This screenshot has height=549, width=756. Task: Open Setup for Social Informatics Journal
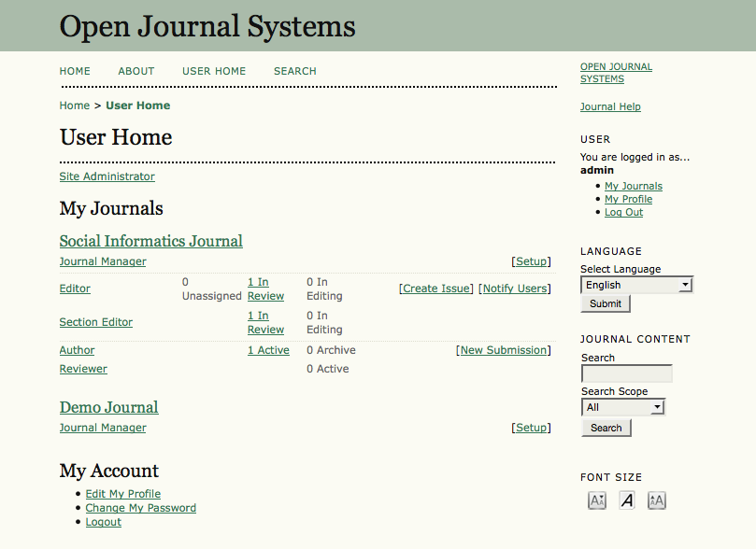531,261
